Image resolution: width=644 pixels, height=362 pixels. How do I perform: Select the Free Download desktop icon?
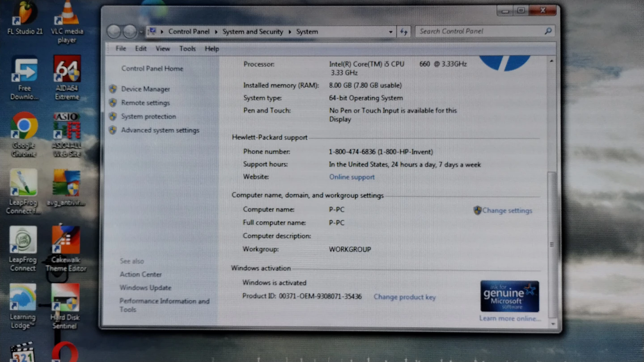[24, 79]
